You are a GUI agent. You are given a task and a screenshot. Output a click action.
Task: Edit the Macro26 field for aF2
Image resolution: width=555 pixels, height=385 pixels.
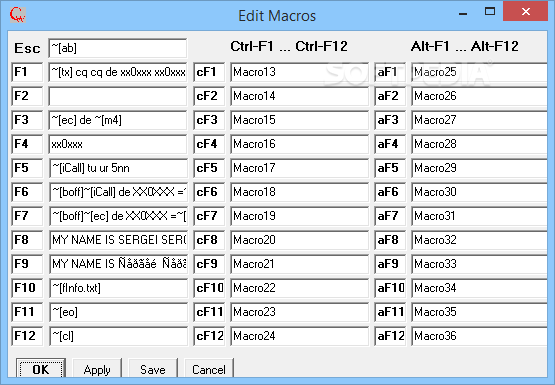pos(479,96)
